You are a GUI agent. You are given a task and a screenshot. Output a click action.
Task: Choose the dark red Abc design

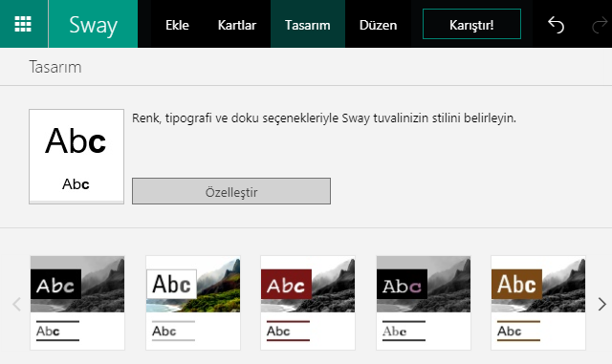[x=308, y=303]
